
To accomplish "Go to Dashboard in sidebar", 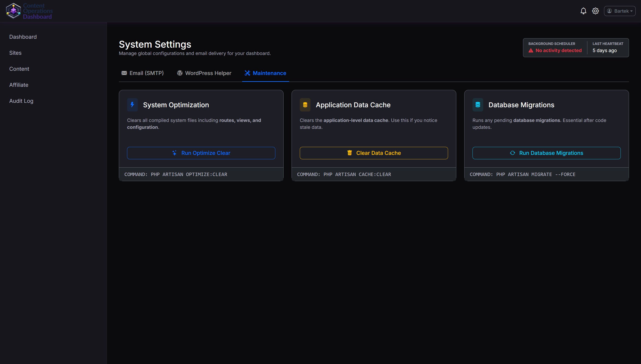I will tap(23, 37).
